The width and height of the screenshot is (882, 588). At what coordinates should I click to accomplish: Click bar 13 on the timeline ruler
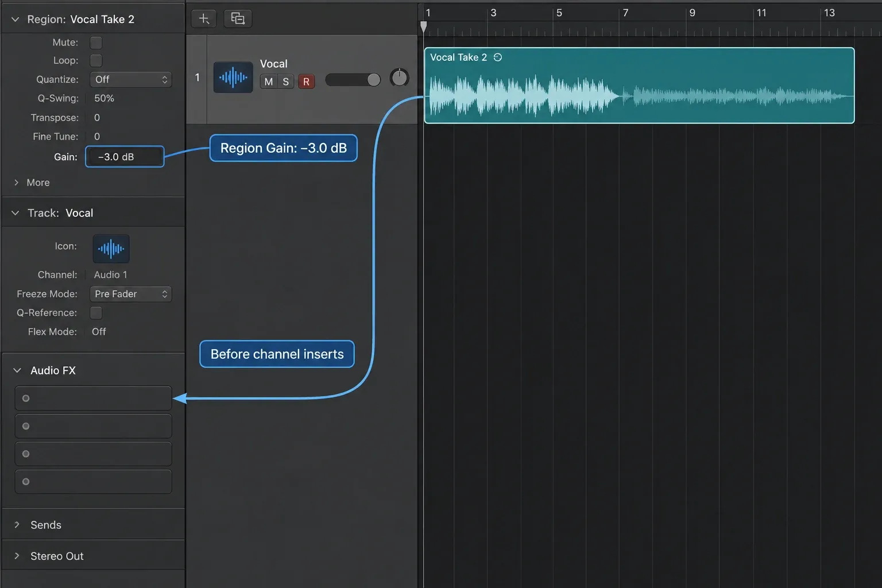tap(829, 13)
